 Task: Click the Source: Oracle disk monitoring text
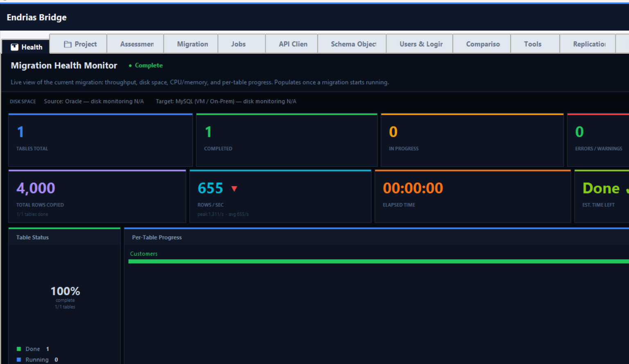94,101
